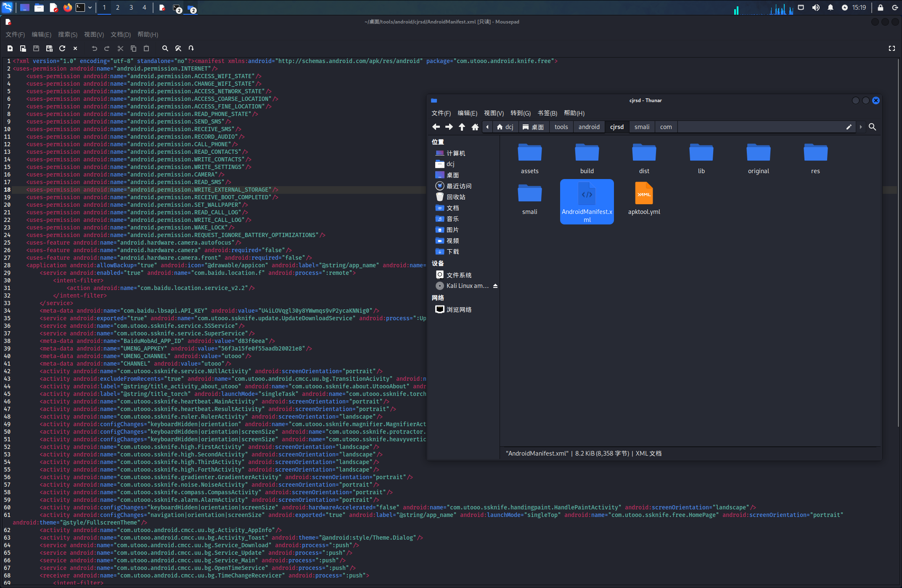The width and height of the screenshot is (902, 588).
Task: Click the open file icon in Mousepad toolbar
Action: pos(23,48)
